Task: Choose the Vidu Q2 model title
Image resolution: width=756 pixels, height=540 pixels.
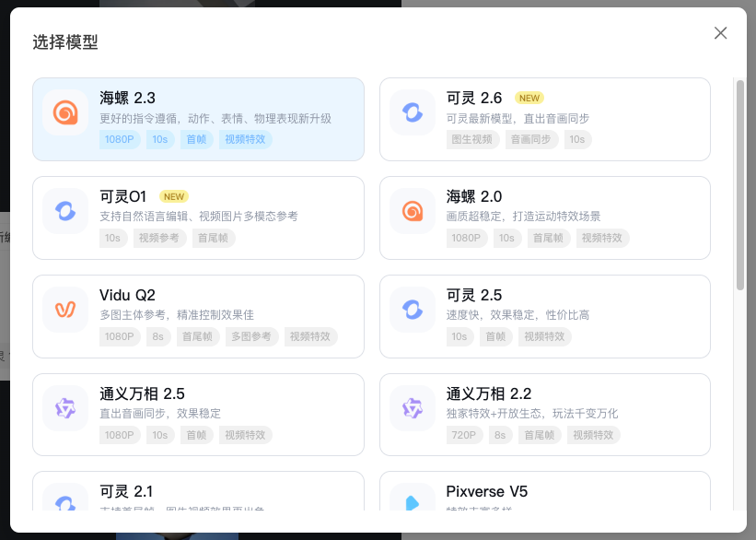Action: pyautogui.click(x=127, y=295)
